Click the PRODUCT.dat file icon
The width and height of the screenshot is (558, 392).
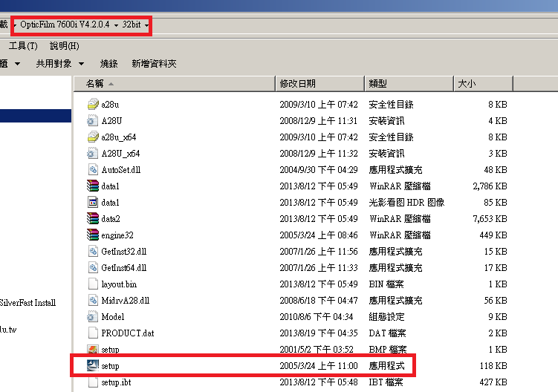[92, 333]
